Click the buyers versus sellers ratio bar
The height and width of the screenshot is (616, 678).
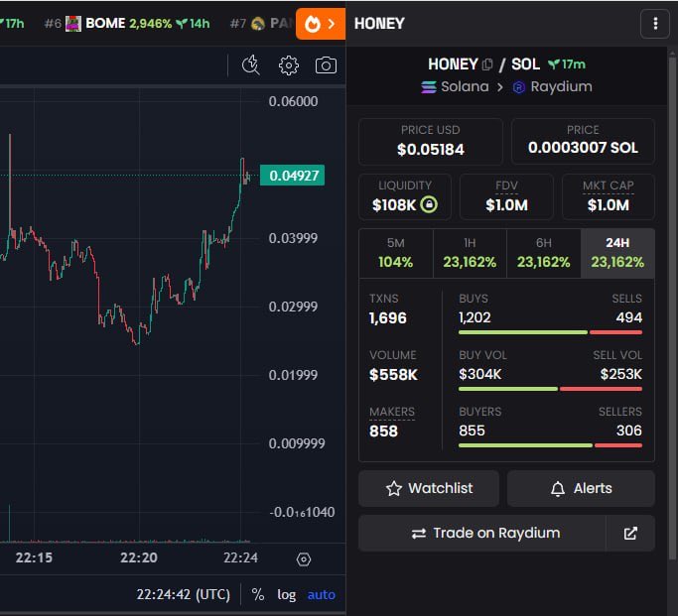(551, 445)
